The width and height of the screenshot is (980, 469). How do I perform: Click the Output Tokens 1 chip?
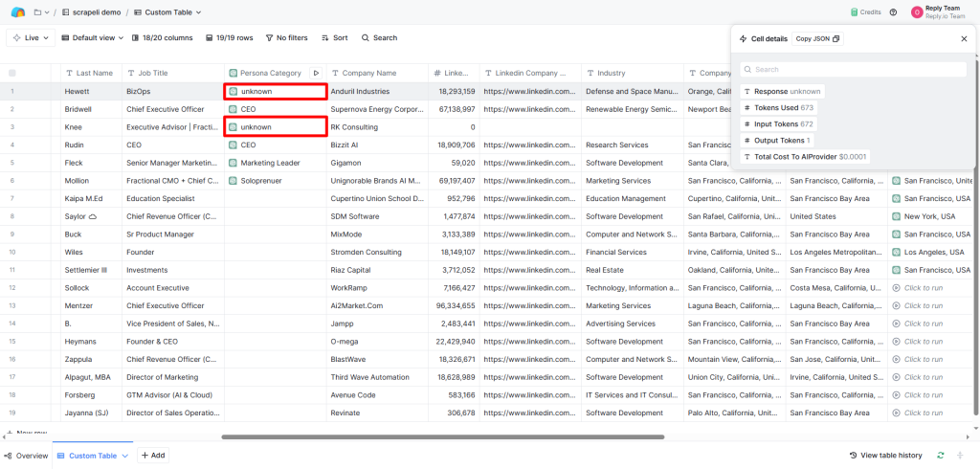pyautogui.click(x=777, y=140)
